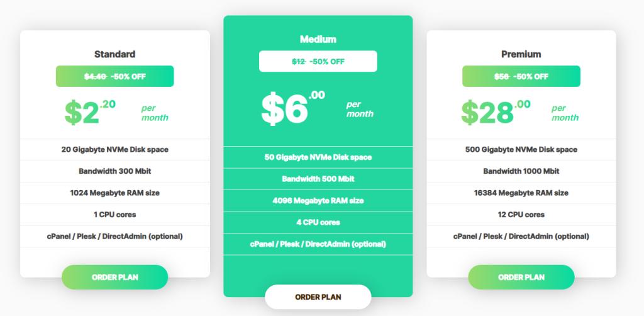Select the 500 Gigabyte NVMe Disk space row
This screenshot has height=316, width=644.
point(521,149)
